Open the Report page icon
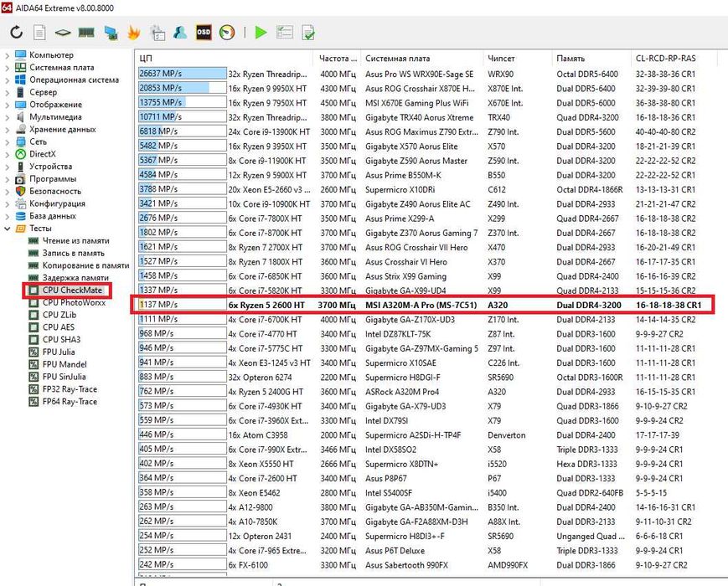The height and width of the screenshot is (586, 728). coord(39,33)
